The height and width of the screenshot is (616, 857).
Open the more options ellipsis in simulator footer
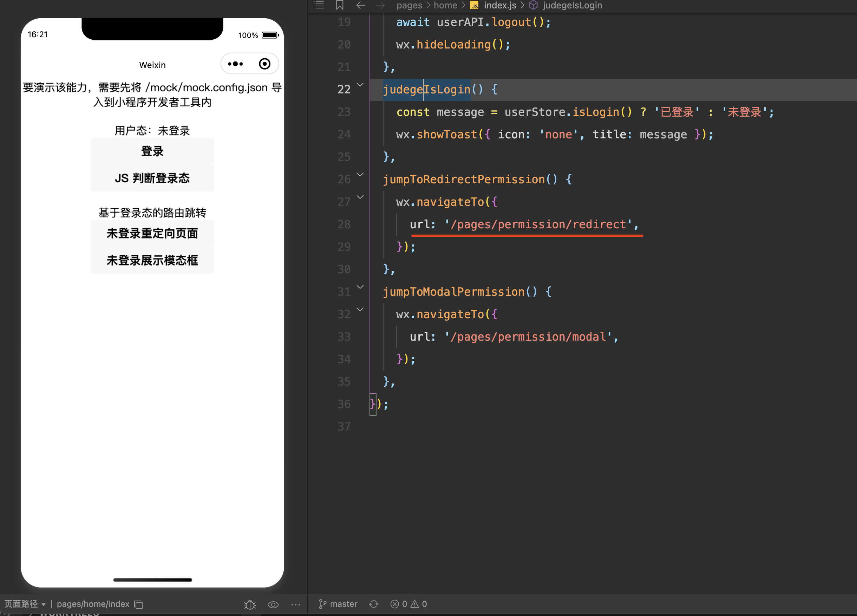pyautogui.click(x=296, y=604)
